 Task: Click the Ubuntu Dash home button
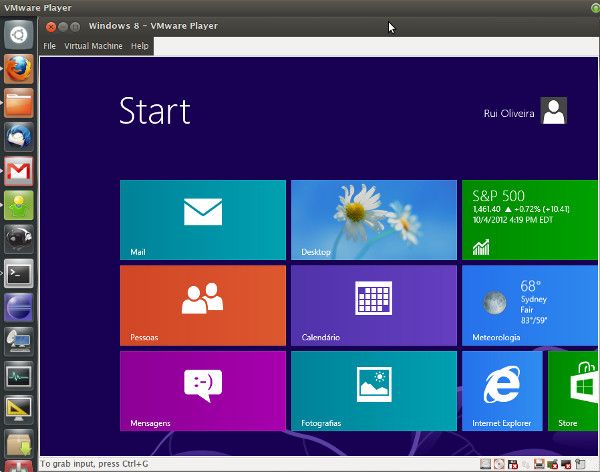coord(18,35)
